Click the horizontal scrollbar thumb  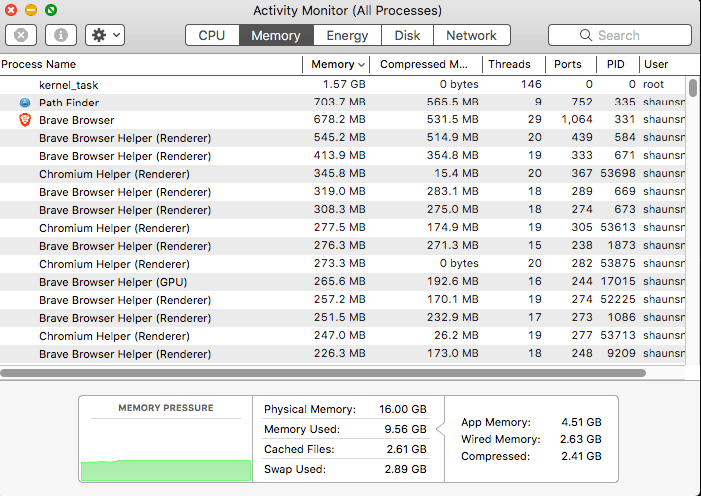323,373
